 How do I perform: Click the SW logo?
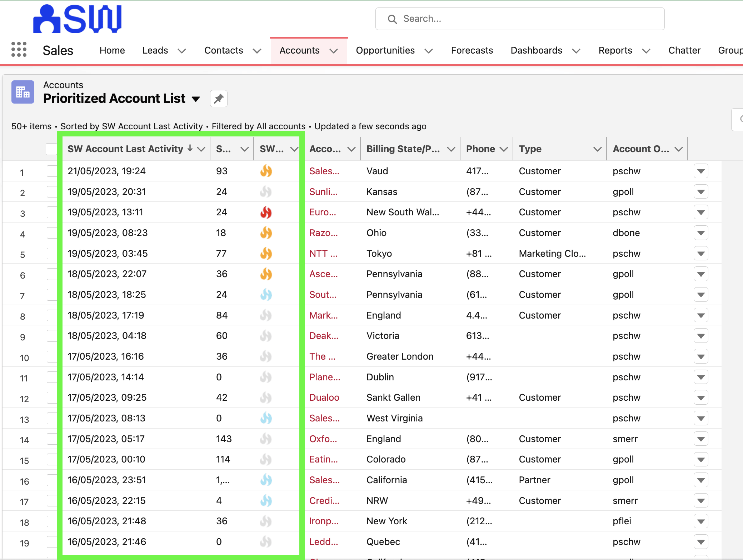(x=77, y=19)
